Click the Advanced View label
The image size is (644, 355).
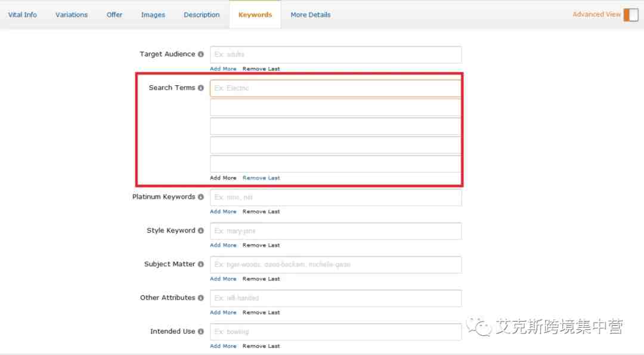pos(596,14)
